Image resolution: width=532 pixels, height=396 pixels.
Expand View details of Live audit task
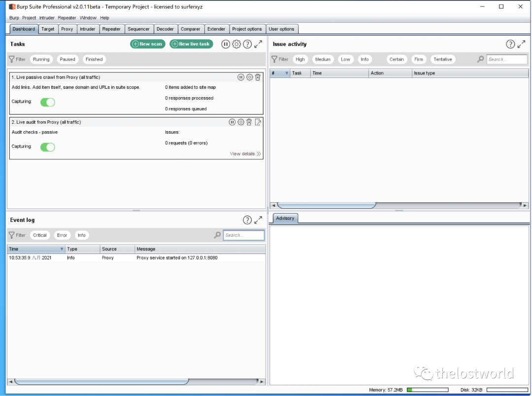click(245, 154)
